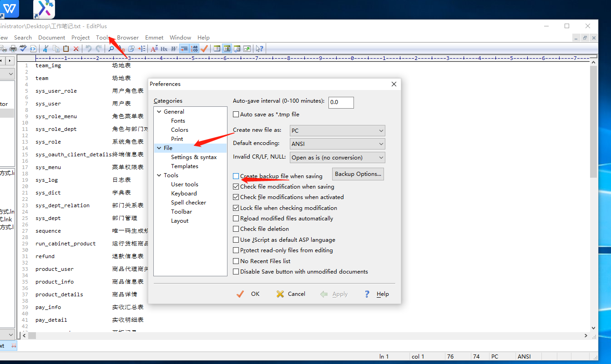Enable No Recent Files list
The height and width of the screenshot is (364, 611).
236,261
